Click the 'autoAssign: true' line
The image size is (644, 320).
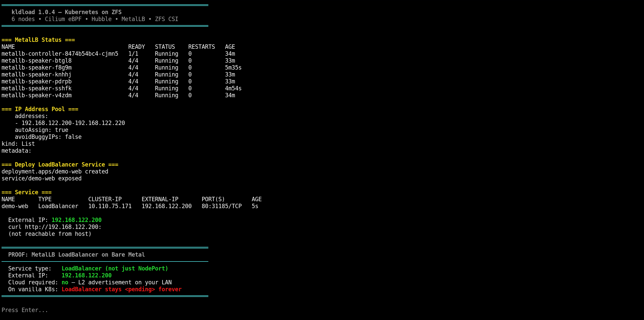[42, 130]
